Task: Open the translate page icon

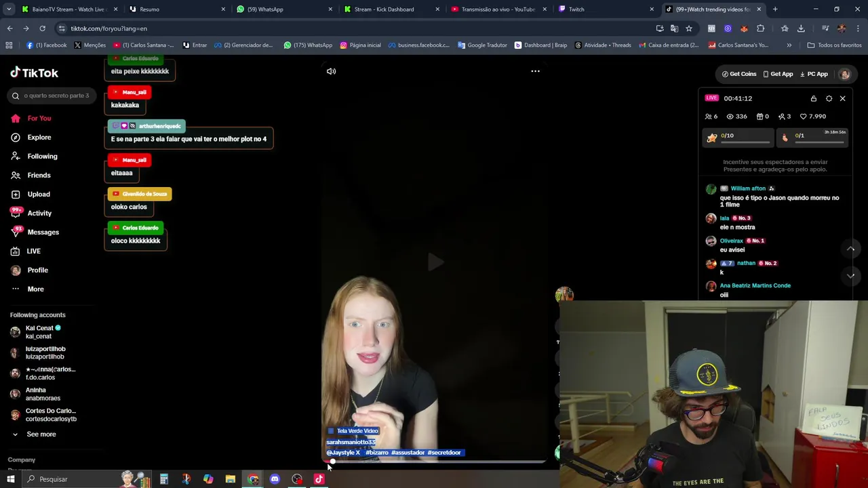Action: pyautogui.click(x=674, y=28)
